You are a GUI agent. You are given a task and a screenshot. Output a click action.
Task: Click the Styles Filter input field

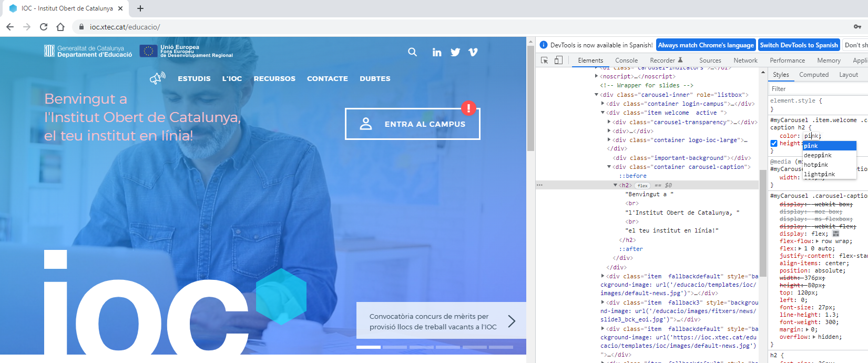(818, 89)
